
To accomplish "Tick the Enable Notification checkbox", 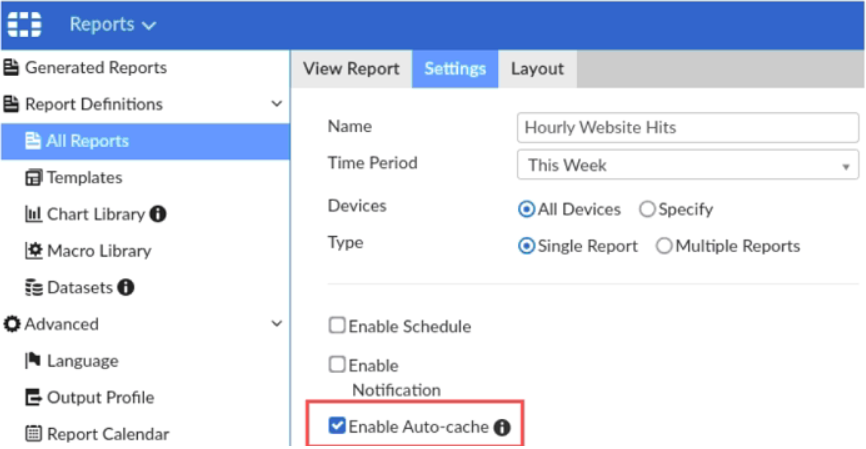I will pos(337,365).
